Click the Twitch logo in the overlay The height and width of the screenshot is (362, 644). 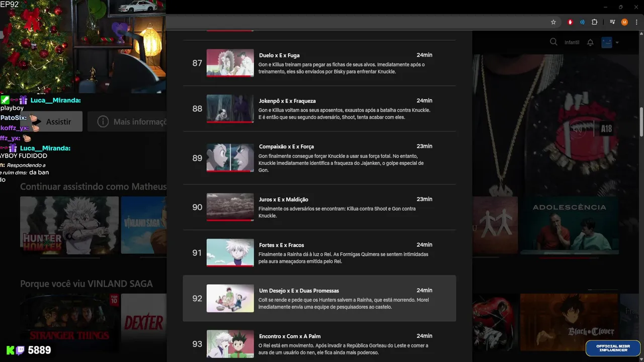point(20,350)
